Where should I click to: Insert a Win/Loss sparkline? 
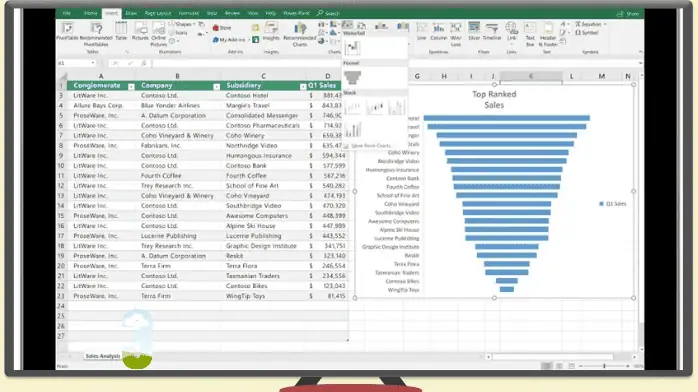coord(456,34)
